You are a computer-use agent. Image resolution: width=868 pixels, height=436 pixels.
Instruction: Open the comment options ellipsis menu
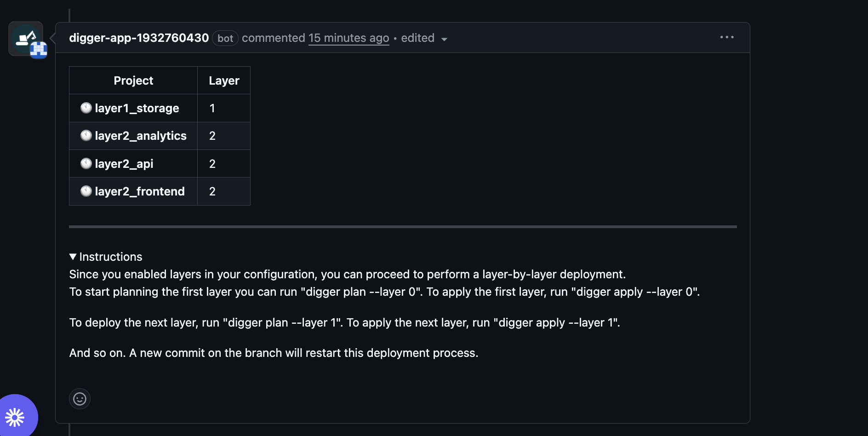(x=727, y=37)
